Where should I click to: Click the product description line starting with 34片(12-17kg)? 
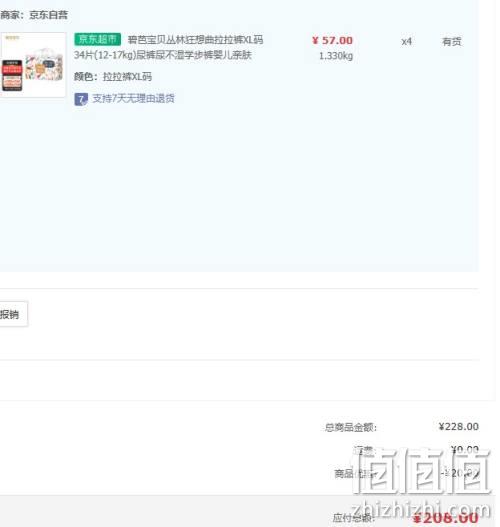[x=163, y=55]
